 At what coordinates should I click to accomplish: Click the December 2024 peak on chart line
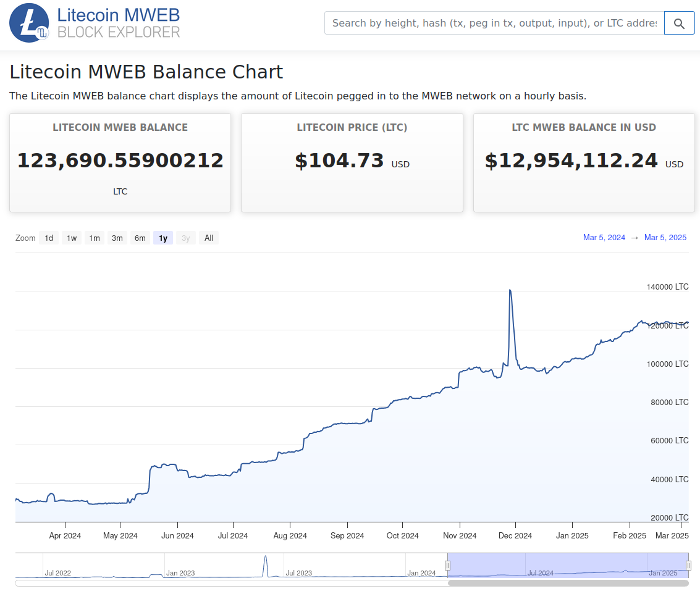[x=510, y=291]
